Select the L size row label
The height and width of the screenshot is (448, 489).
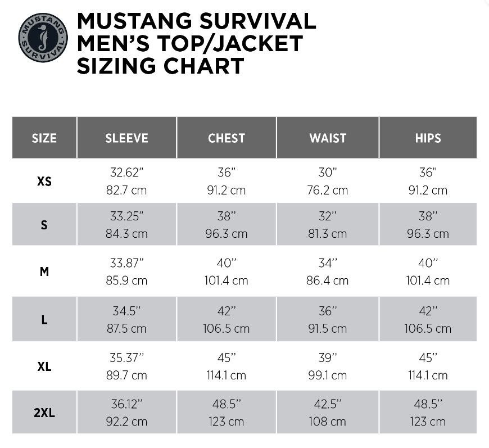click(44, 319)
